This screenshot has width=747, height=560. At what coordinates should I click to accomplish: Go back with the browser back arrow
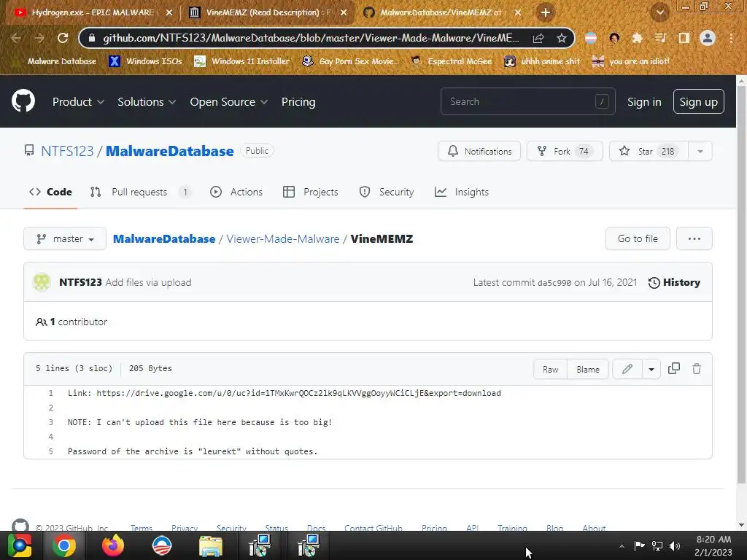click(16, 38)
